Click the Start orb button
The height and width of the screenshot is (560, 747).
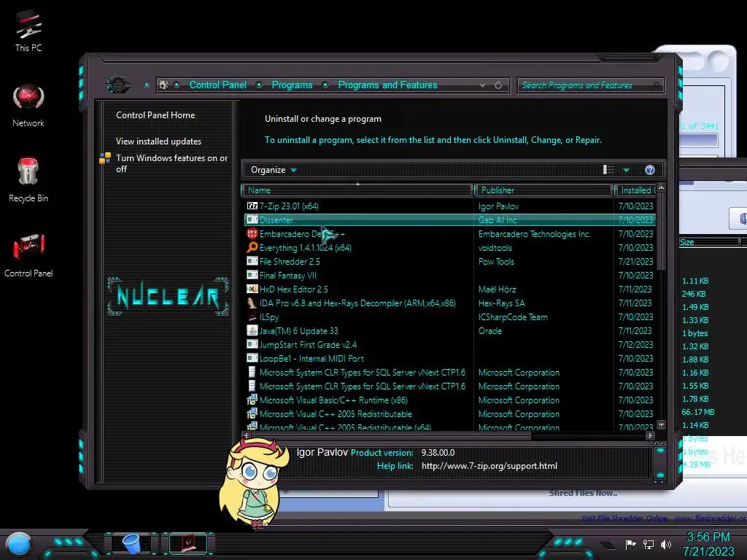pyautogui.click(x=18, y=544)
